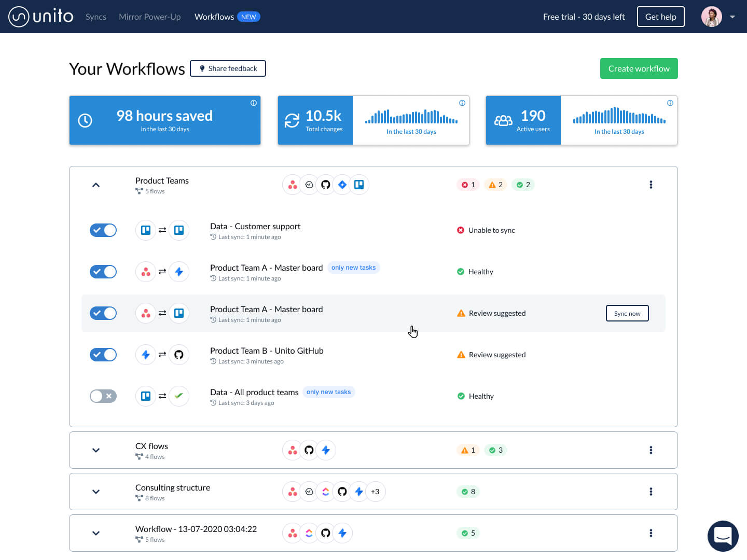Click the 98 hours saved card
Screen dimensions: 747x560
(165, 120)
